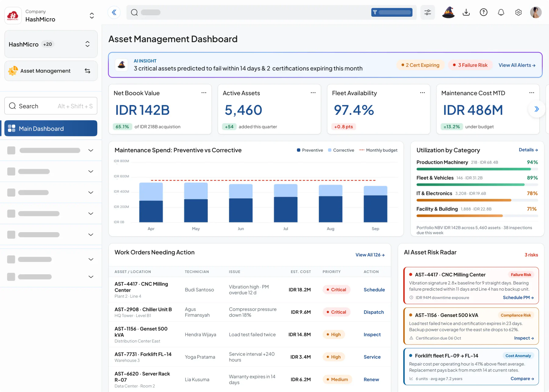Image resolution: width=549 pixels, height=392 pixels.
Task: Click Schedule action for AST-4417
Action: [374, 290]
